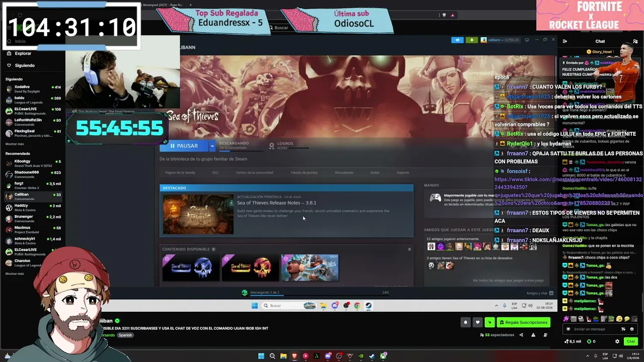
Task: Open the Página de la tienda tab
Action: tap(180, 172)
